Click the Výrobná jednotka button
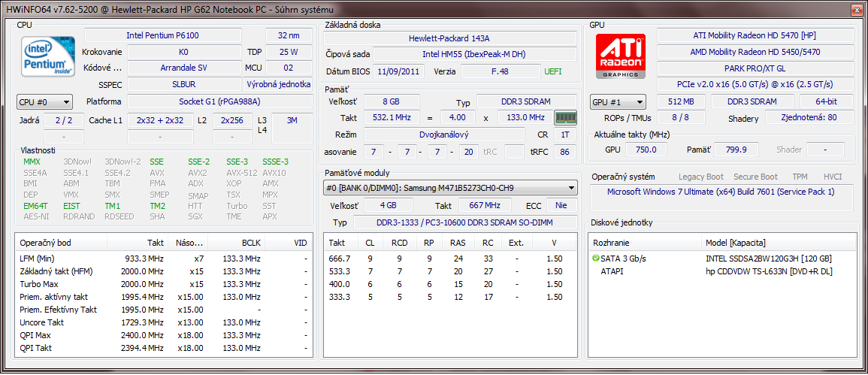The height and width of the screenshot is (375, 868). coord(278,84)
